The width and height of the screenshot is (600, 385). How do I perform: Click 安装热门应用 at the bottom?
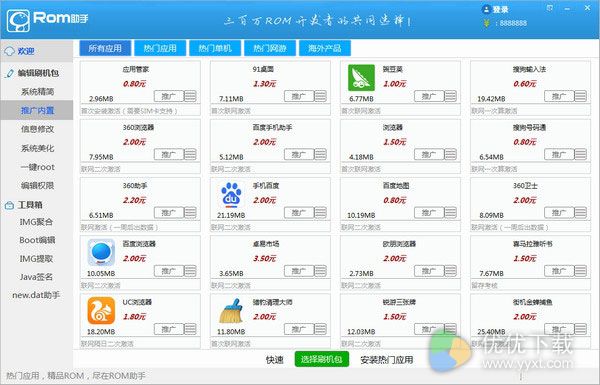(x=386, y=360)
